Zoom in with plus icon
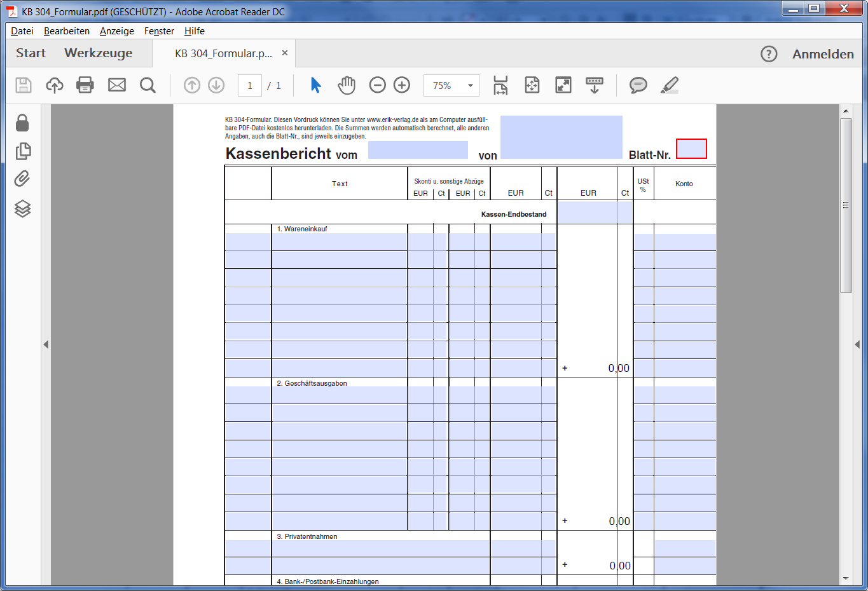The height and width of the screenshot is (591, 868). (x=402, y=85)
